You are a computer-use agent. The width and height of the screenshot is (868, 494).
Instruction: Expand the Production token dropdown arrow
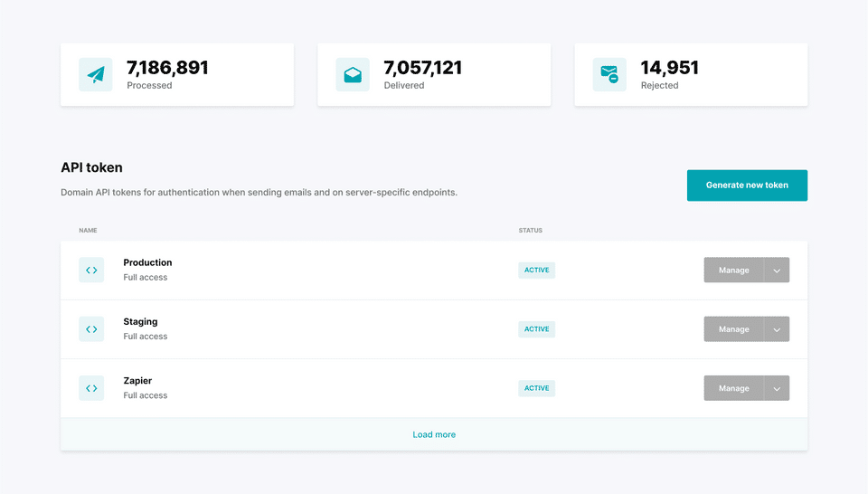[x=777, y=271]
